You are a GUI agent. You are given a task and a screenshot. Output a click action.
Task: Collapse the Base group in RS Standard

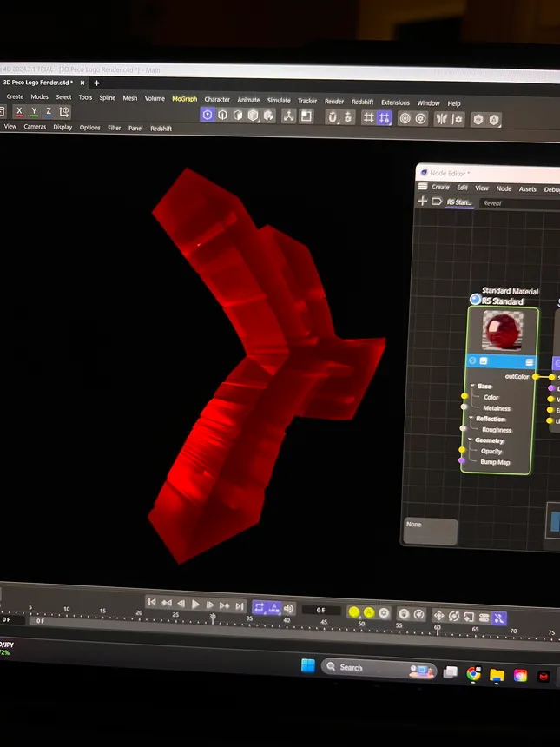click(472, 386)
